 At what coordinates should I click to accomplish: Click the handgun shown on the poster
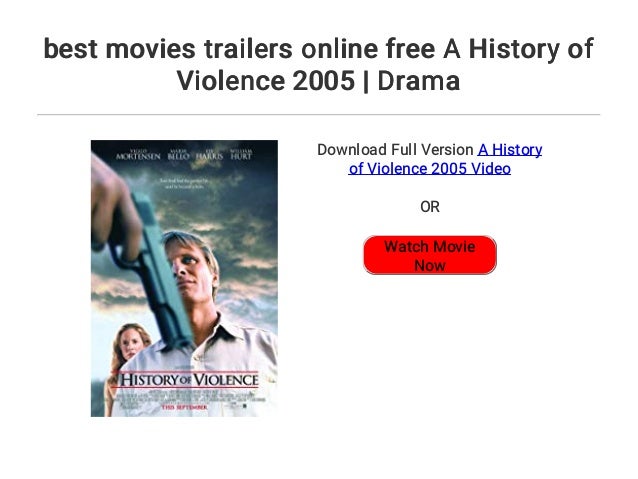click(157, 269)
